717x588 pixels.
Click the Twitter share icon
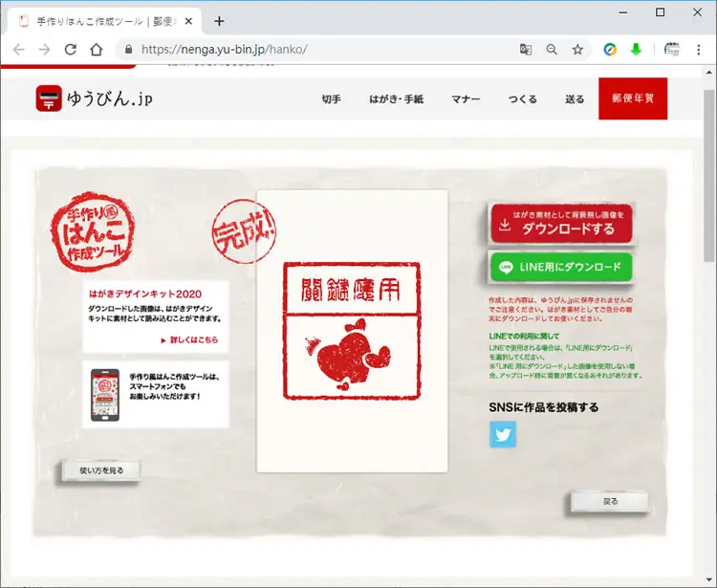click(x=503, y=434)
